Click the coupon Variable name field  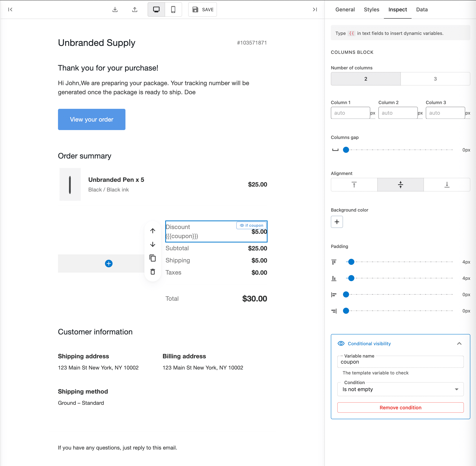tap(400, 362)
